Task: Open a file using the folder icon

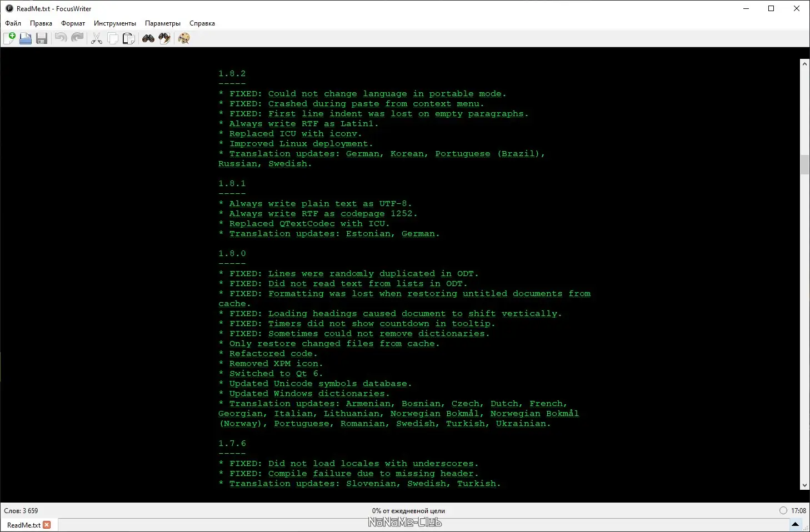Action: (x=26, y=38)
